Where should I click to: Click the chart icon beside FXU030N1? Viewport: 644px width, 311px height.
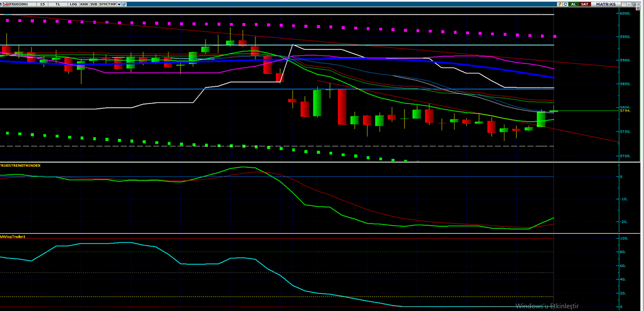(6, 4)
